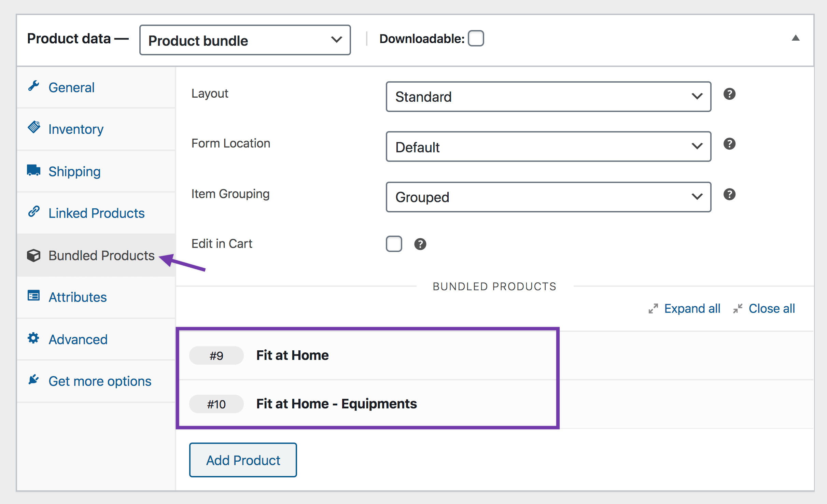Screen dimensions: 827x504
Task: Enable the Edit in Cart checkbox
Action: point(394,244)
